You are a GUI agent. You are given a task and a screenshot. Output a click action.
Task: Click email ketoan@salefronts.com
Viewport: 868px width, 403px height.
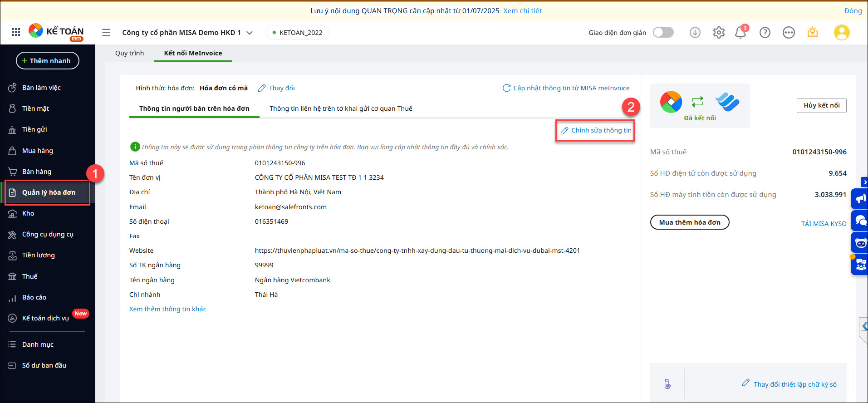291,207
